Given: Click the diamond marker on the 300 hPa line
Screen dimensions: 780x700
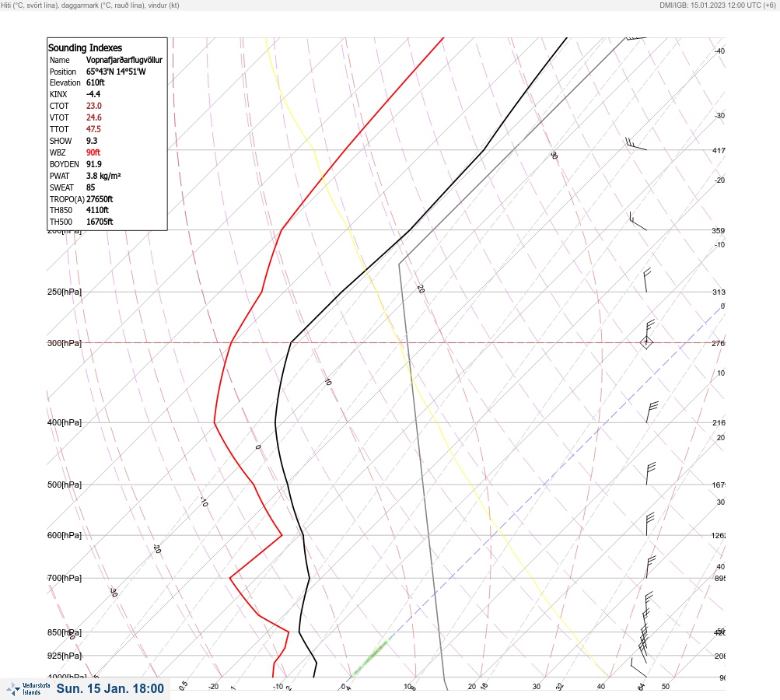Looking at the screenshot, I should point(646,342).
